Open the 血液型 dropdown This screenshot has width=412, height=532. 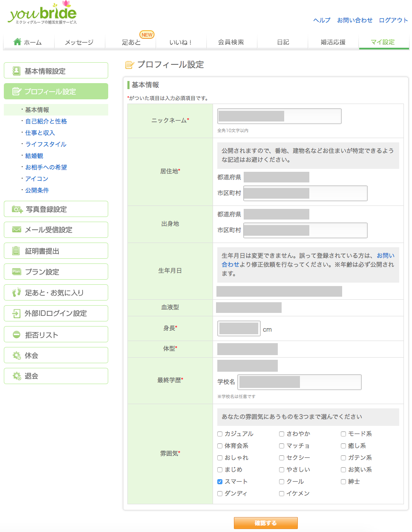point(249,307)
